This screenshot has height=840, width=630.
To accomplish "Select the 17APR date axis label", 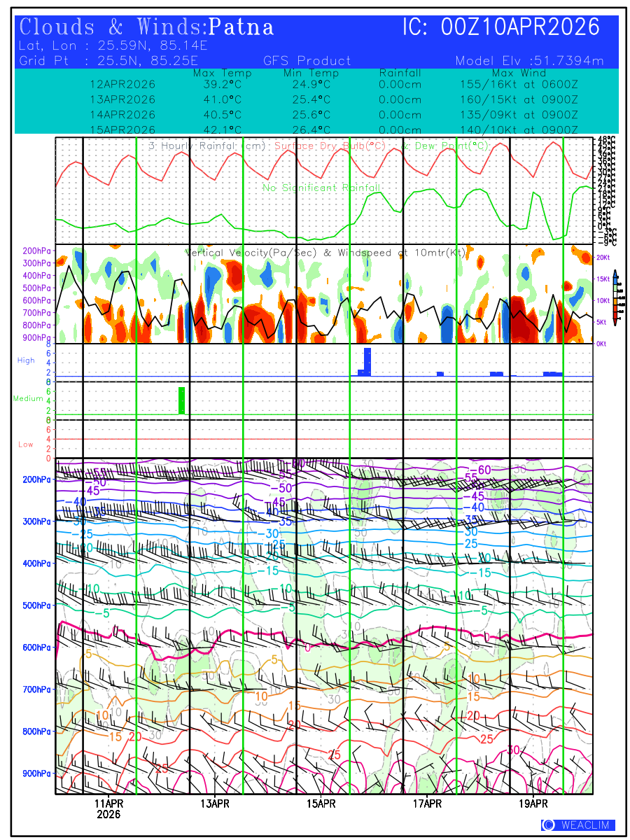I will pos(427,803).
